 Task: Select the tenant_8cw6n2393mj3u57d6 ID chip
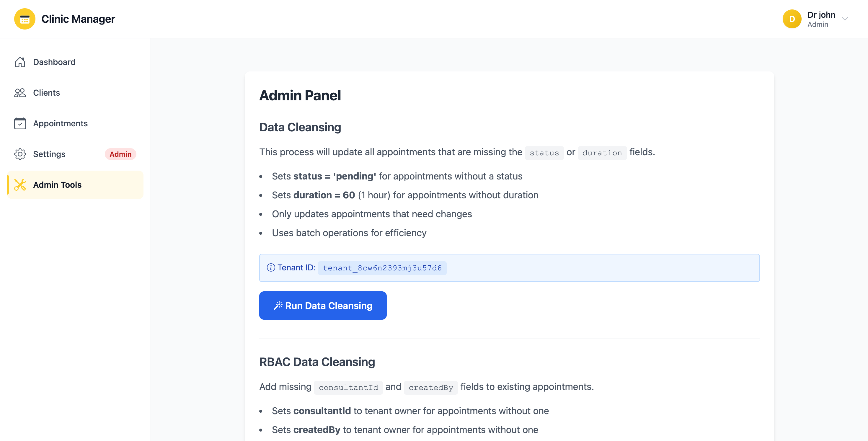[382, 268]
